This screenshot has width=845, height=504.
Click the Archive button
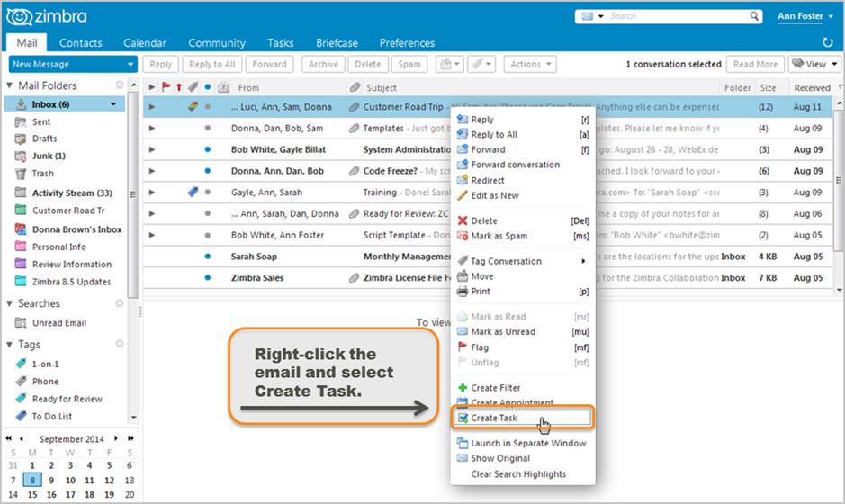click(x=323, y=64)
